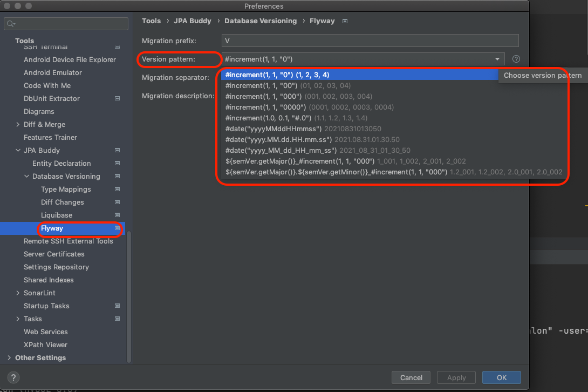Open Entity Declaration settings
Screen dimensions: 588x392
61,163
